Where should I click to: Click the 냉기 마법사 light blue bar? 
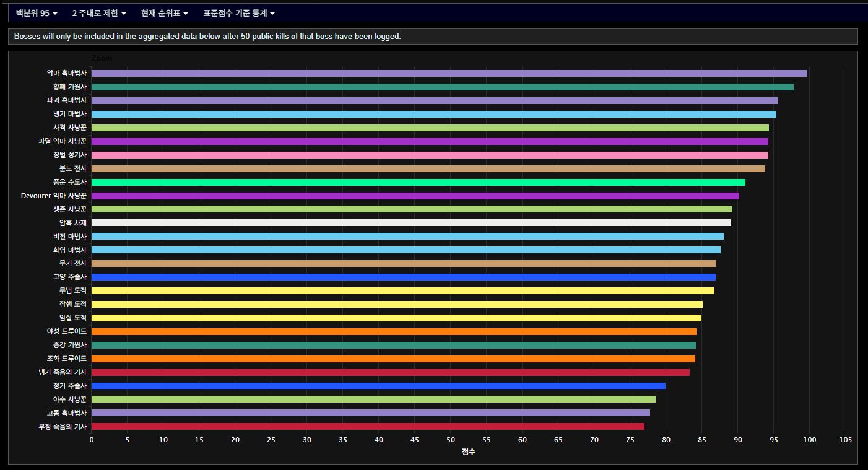[433, 114]
